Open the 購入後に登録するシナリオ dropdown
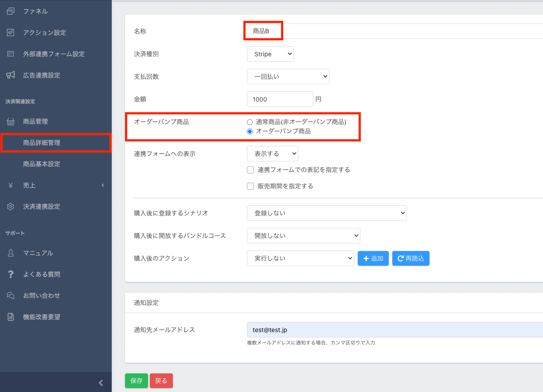 coord(327,213)
